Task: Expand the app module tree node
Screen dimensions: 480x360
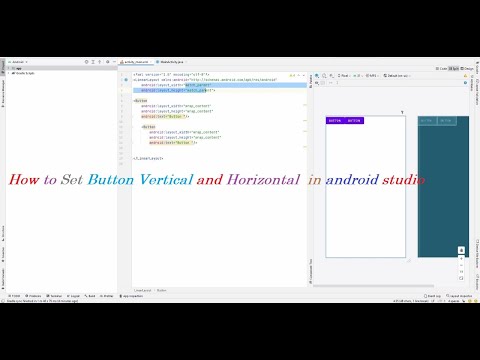Action: click(x=9, y=68)
